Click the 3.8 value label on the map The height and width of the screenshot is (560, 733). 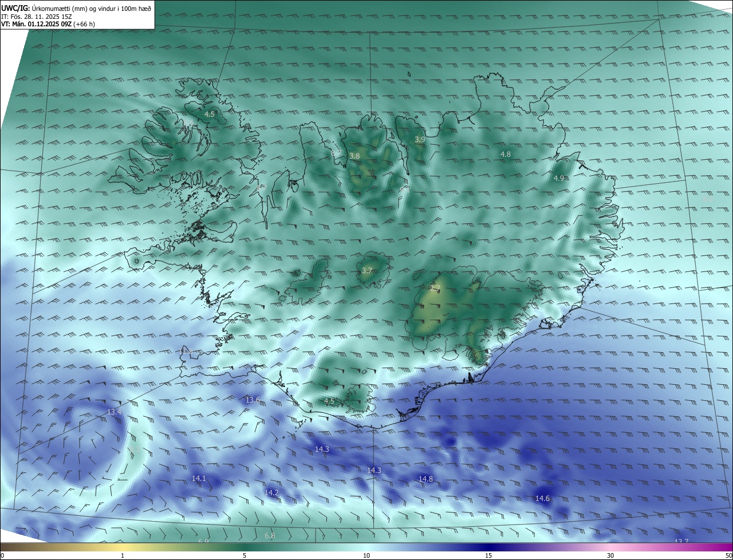point(354,156)
